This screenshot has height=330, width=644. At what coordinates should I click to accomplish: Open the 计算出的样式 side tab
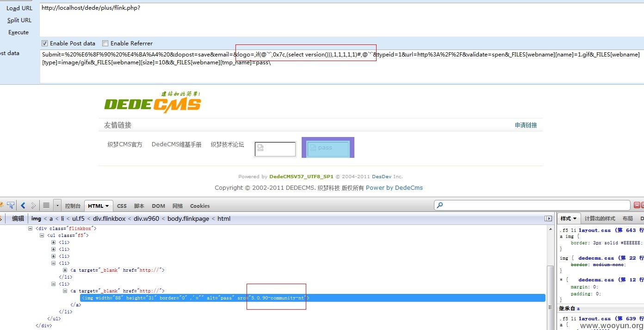600,218
